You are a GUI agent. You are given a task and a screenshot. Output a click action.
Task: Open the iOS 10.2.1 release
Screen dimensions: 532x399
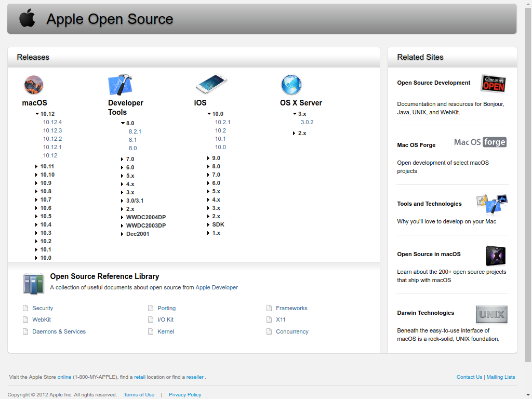click(222, 122)
